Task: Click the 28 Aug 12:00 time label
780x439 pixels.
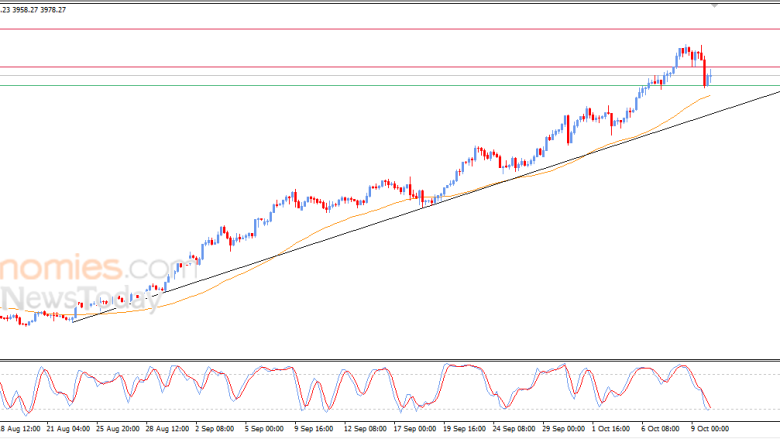Action: 164,429
